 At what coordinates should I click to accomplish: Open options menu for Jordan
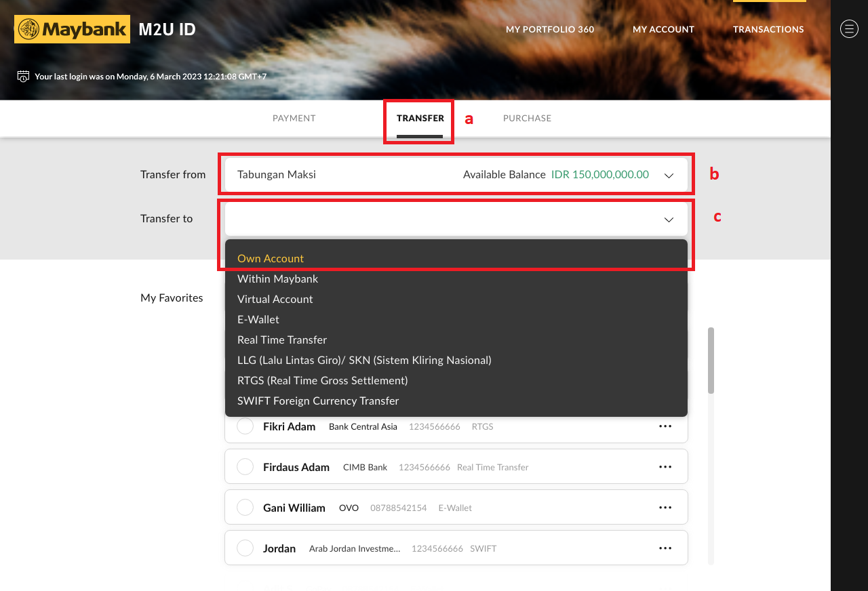[x=665, y=548]
